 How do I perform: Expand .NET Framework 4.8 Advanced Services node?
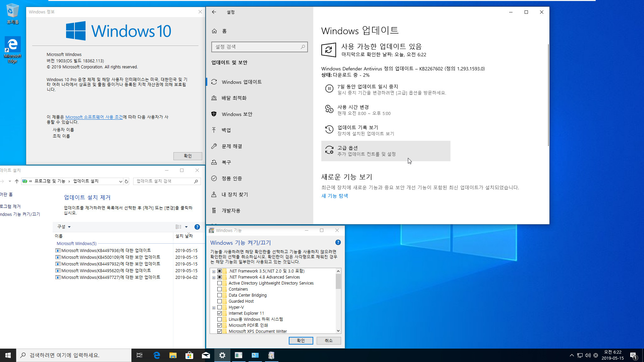[214, 278]
